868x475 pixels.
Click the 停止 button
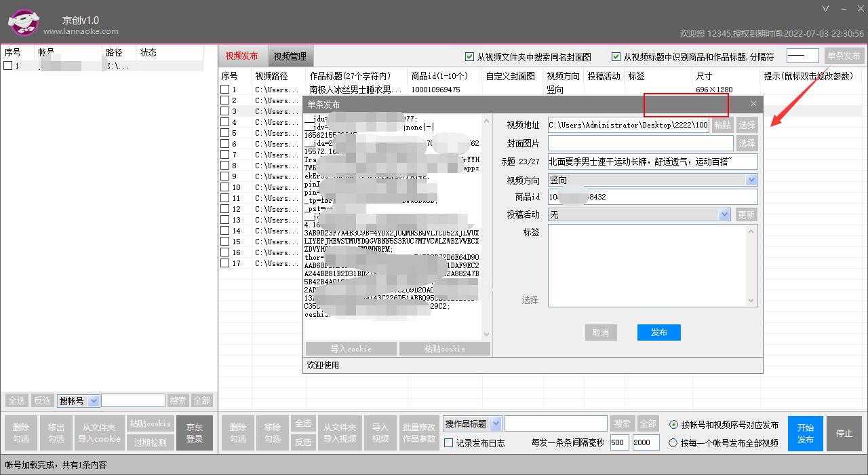[844, 434]
